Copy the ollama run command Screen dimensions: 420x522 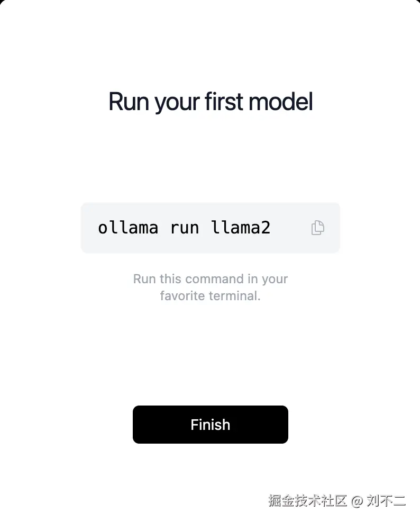pyautogui.click(x=317, y=228)
